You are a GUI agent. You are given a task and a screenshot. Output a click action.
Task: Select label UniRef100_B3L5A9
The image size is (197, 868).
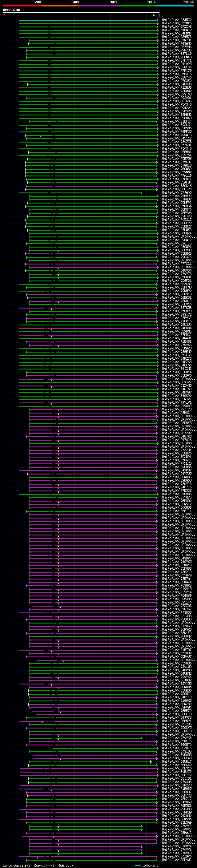coord(176,822)
